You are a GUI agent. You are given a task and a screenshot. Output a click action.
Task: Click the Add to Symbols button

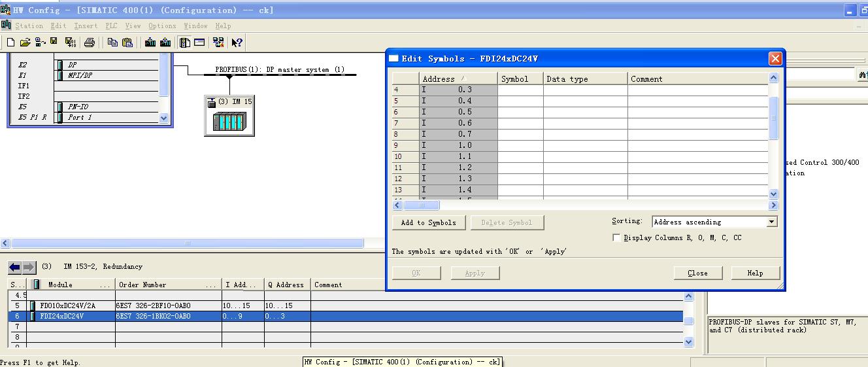pos(428,222)
